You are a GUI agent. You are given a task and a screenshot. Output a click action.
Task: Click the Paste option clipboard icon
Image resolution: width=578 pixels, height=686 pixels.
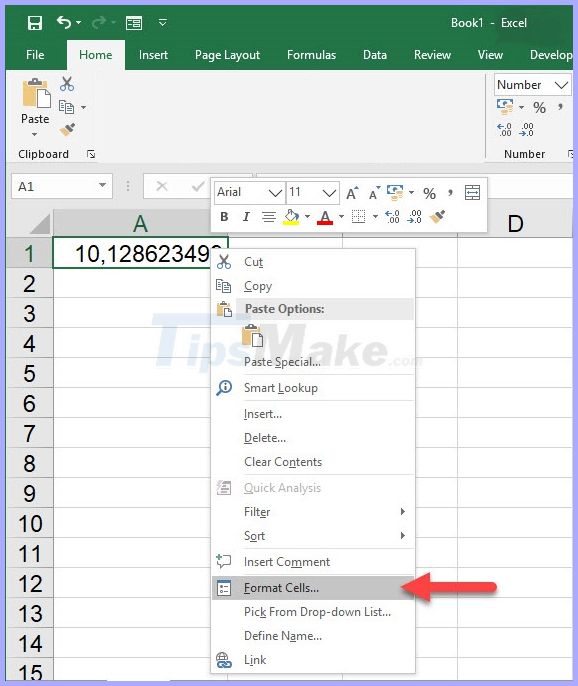252,336
